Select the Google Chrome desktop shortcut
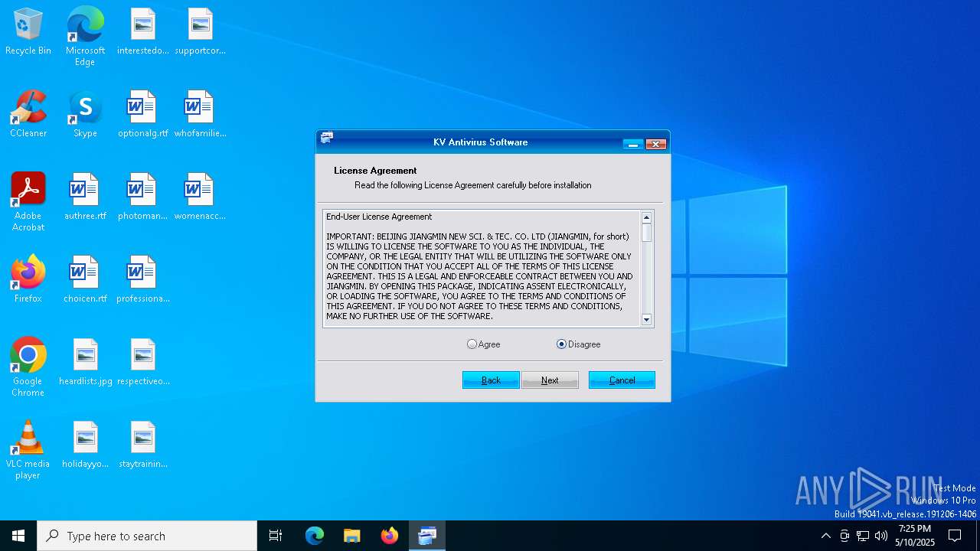Viewport: 980px width, 551px height. pyautogui.click(x=28, y=367)
